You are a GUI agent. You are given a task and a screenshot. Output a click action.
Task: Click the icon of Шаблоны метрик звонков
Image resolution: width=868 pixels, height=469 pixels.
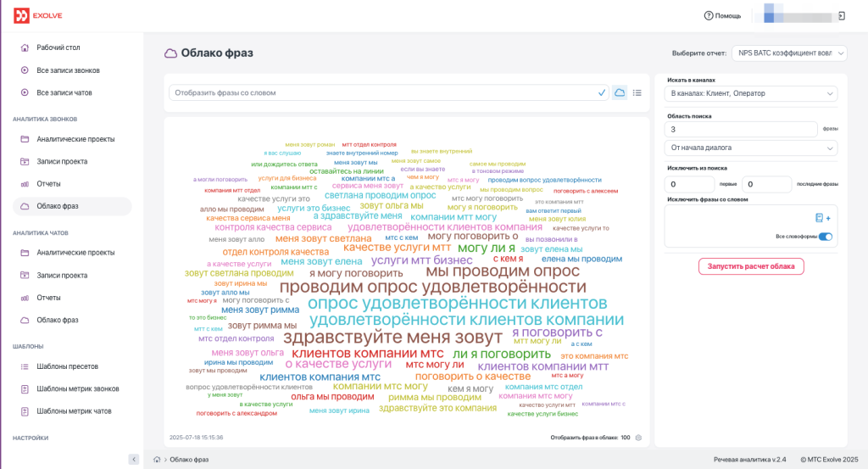(x=25, y=388)
